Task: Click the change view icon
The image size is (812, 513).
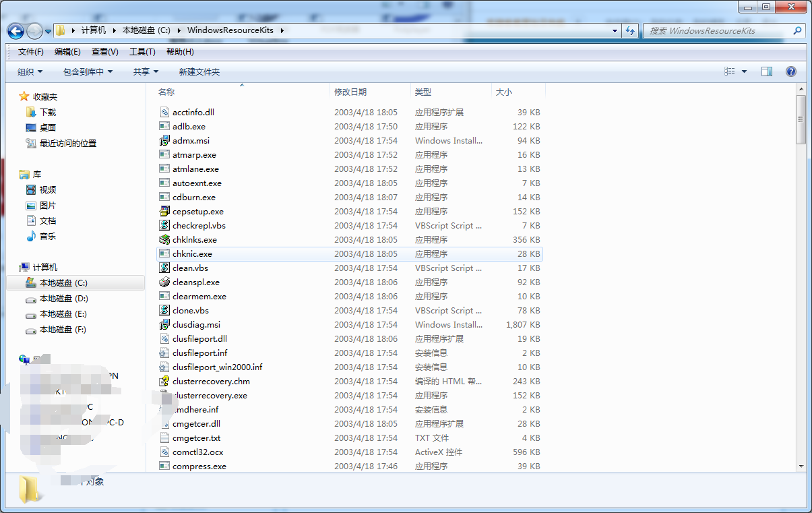Action: pyautogui.click(x=729, y=71)
